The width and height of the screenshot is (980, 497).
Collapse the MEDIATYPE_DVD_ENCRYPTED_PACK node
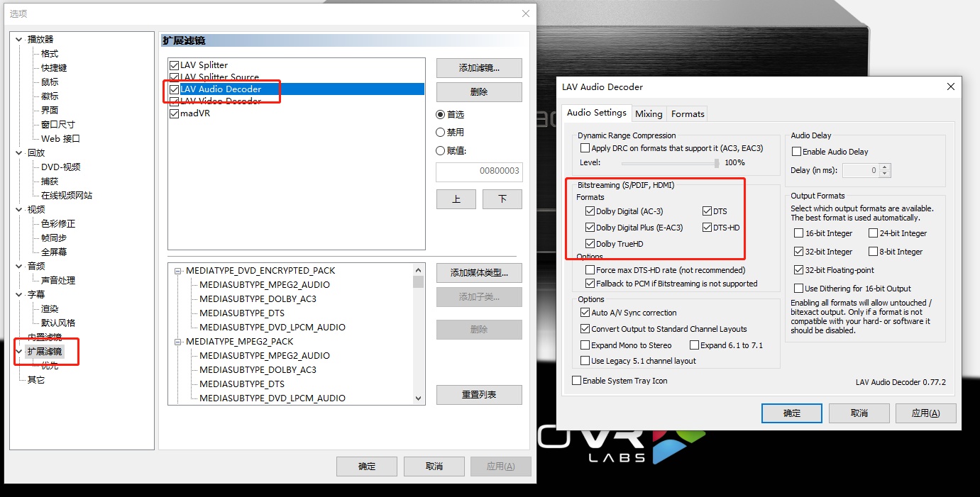[177, 271]
